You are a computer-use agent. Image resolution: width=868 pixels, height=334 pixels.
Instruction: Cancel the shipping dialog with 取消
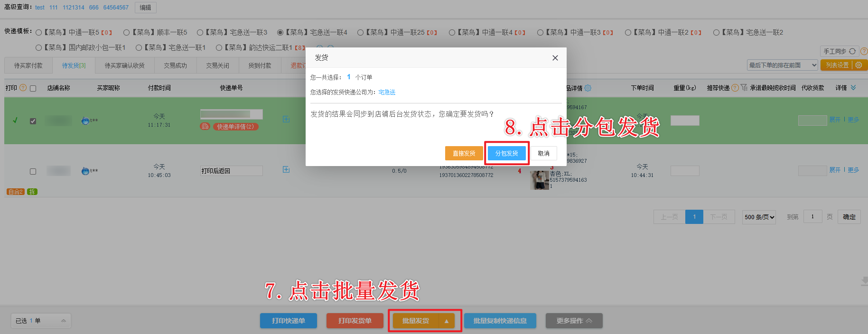[543, 153]
